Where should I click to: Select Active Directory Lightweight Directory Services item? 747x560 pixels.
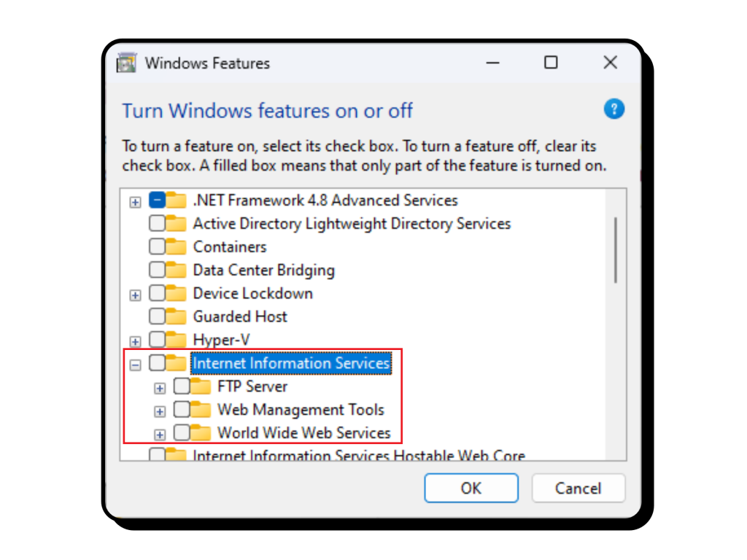coord(352,223)
